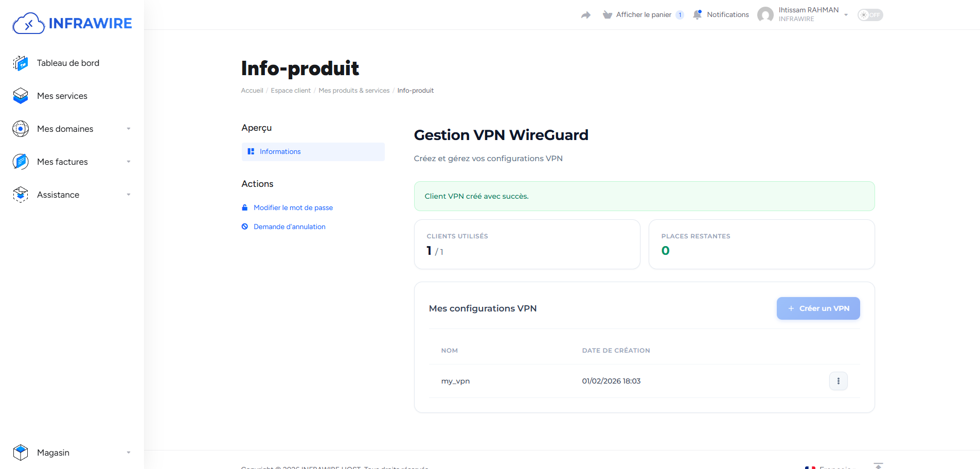
Task: Click the Assistance support icon
Action: 20,195
